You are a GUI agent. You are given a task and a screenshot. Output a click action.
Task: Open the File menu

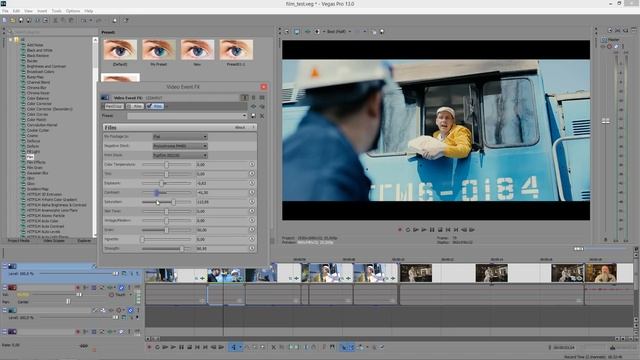coord(5,11)
